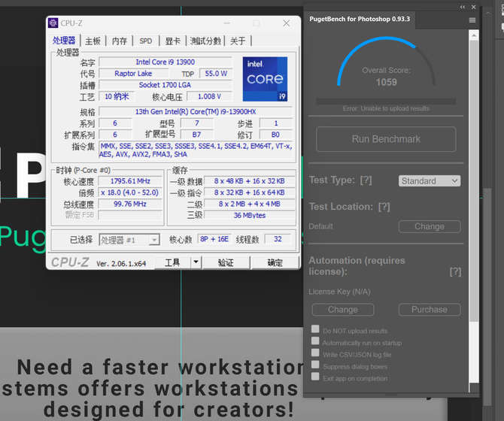Enable Exit app on completion checkbox
Viewport: 504px width, 421px height.
tap(315, 377)
